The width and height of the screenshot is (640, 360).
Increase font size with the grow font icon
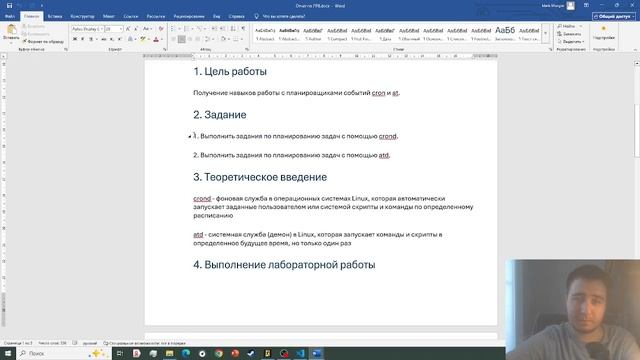(128, 29)
